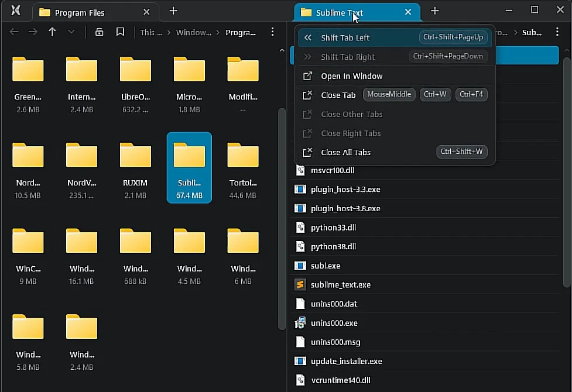Choose Close All Tabs entry
Viewport: 572px width, 392px height.
(x=395, y=152)
